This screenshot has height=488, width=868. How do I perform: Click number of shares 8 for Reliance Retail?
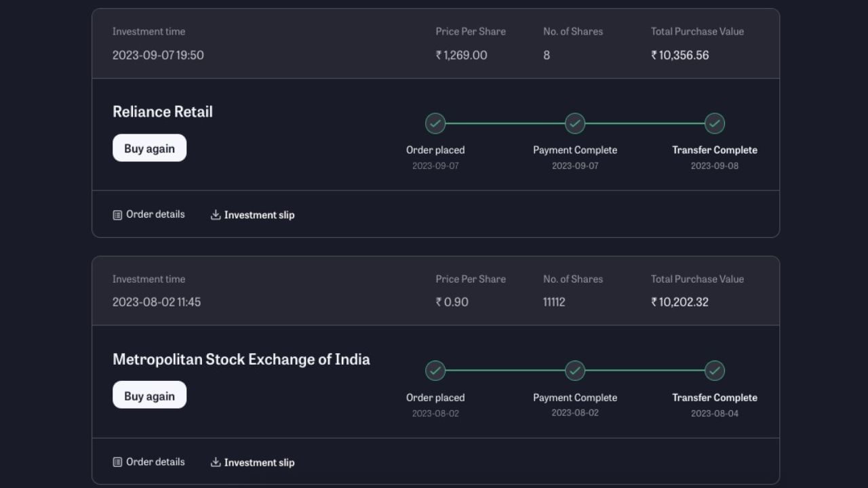pos(547,55)
